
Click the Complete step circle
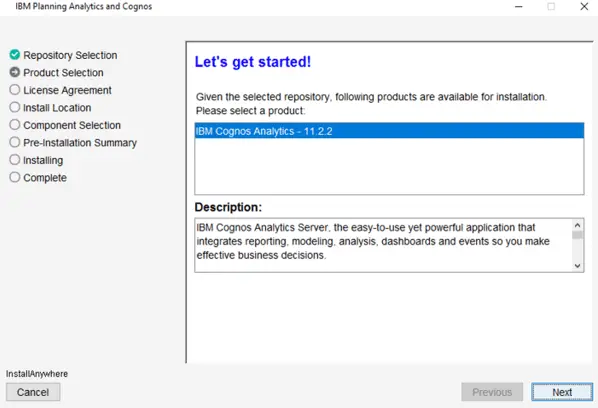14,177
